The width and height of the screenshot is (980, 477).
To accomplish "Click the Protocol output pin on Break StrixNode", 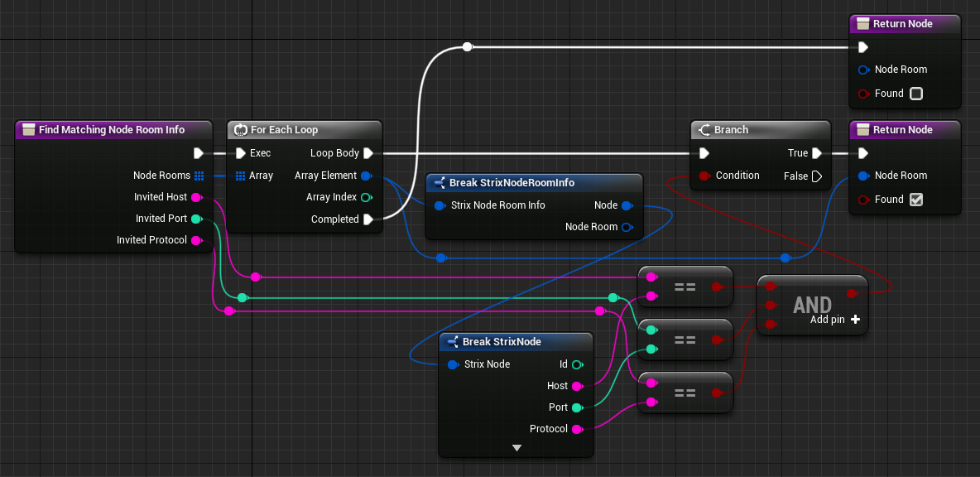I will click(x=578, y=430).
